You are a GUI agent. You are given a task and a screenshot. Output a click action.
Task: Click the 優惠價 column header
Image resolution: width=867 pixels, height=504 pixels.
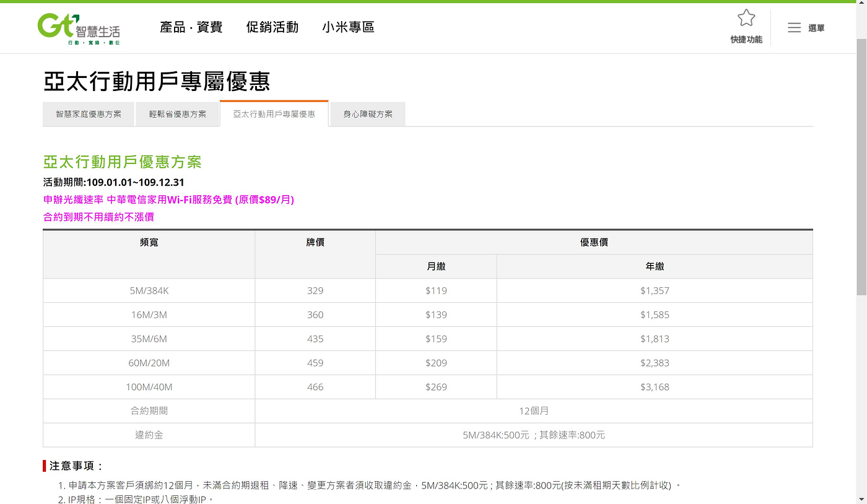594,243
